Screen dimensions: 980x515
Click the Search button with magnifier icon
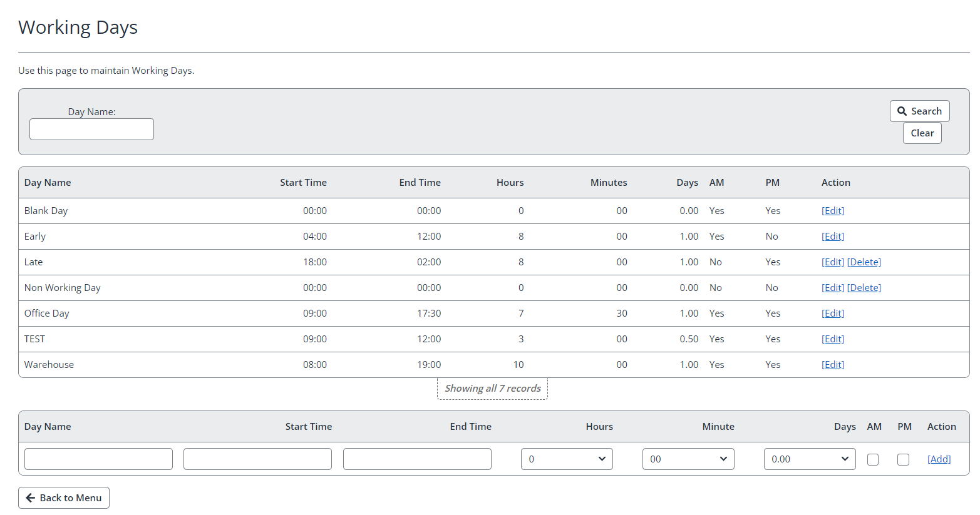[x=919, y=111]
